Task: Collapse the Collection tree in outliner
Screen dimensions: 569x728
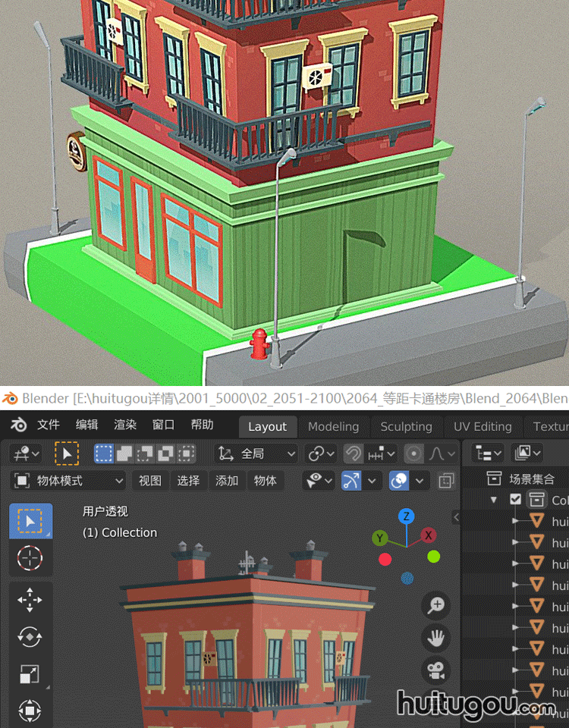Action: click(495, 500)
